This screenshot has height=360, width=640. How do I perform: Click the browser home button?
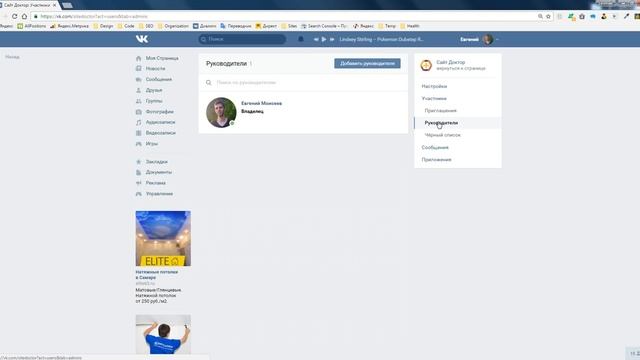click(24, 16)
